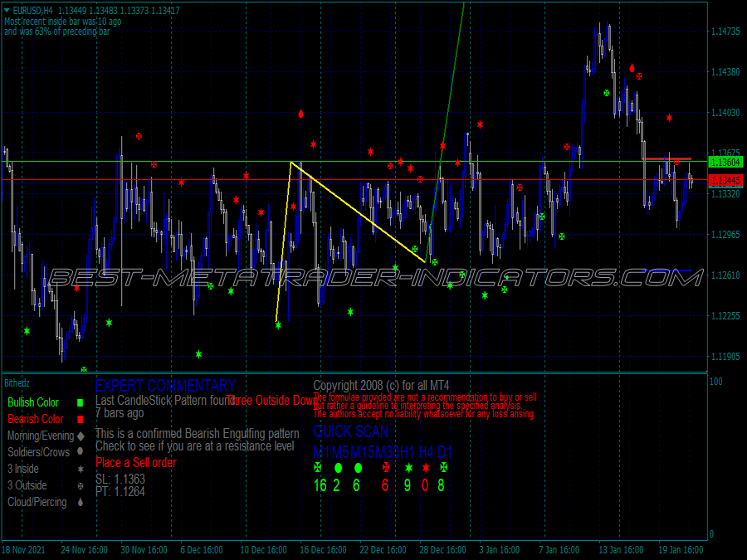Click the 'Bullish Color' legend label
This screenshot has width=747, height=560.
click(33, 402)
